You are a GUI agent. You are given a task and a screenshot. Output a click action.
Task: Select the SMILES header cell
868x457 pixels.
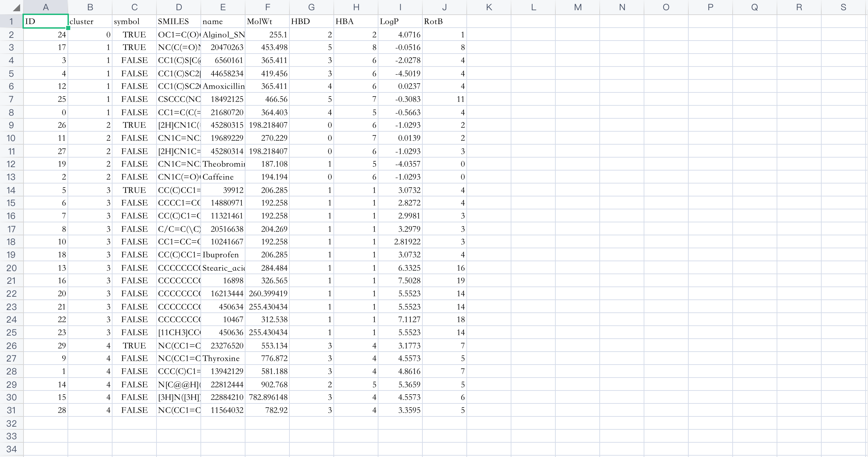click(178, 21)
